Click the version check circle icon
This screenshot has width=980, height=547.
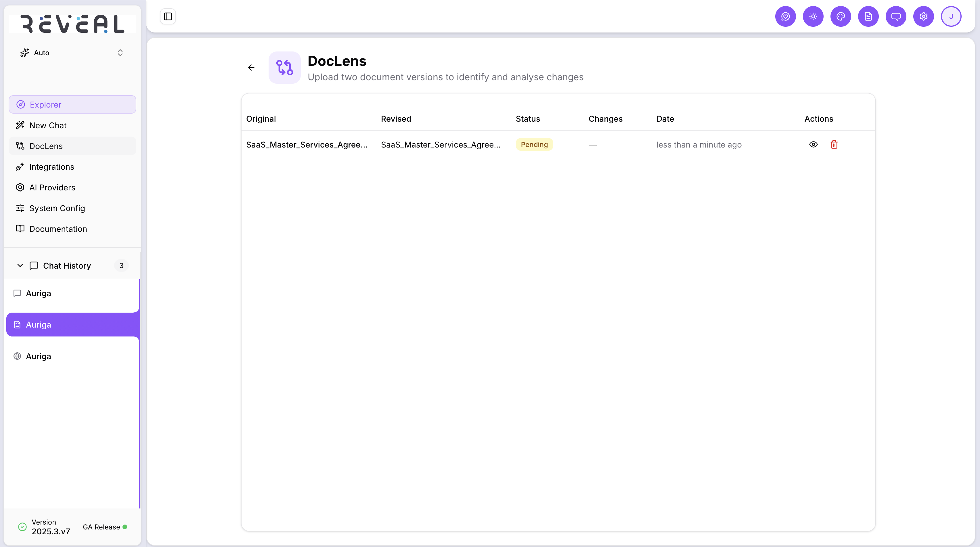coord(22,527)
